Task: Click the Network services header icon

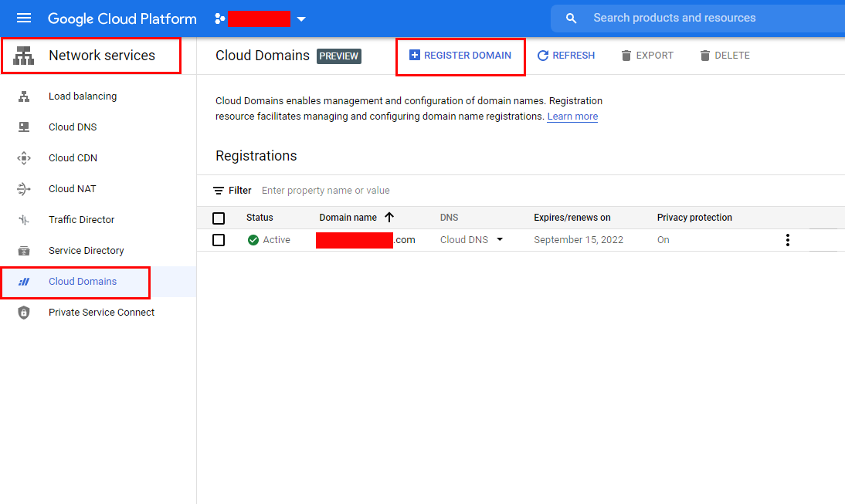Action: [24, 56]
